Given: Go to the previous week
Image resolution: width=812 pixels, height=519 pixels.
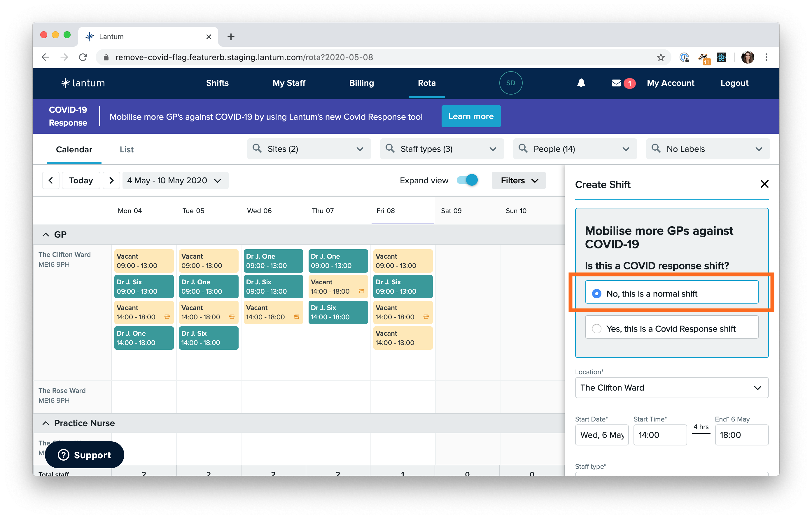Looking at the screenshot, I should point(51,180).
